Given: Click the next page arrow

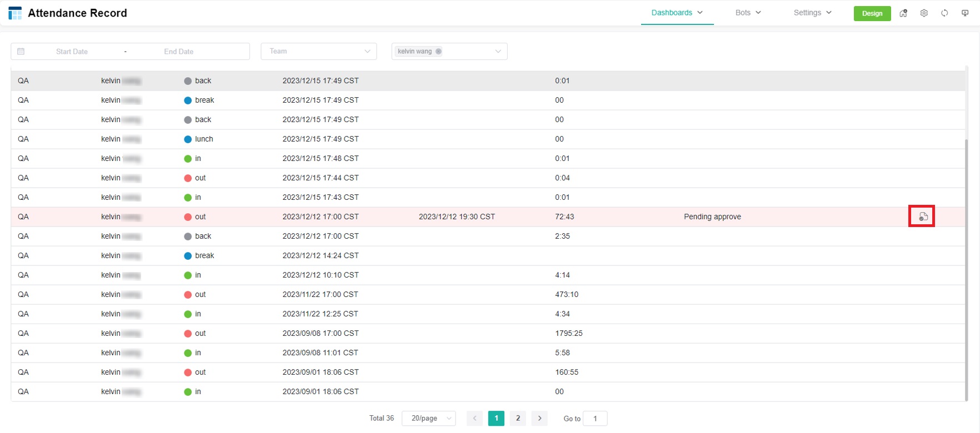Looking at the screenshot, I should point(539,419).
